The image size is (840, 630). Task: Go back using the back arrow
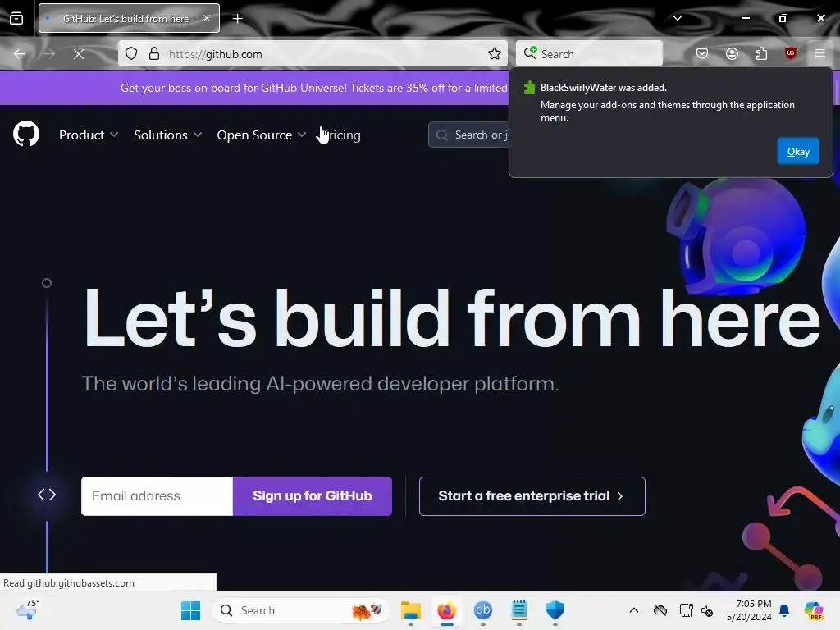[20, 53]
